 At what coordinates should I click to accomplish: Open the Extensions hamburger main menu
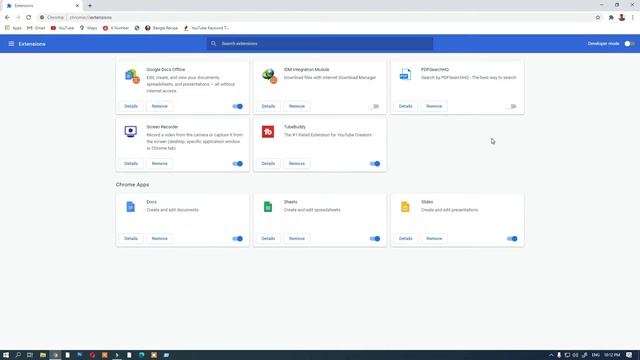[11, 44]
